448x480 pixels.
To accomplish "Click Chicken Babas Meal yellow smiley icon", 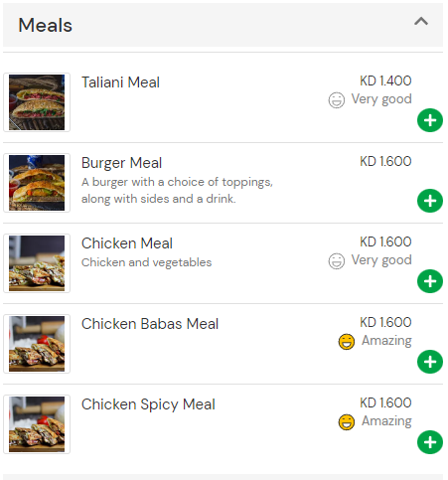I will [x=347, y=342].
